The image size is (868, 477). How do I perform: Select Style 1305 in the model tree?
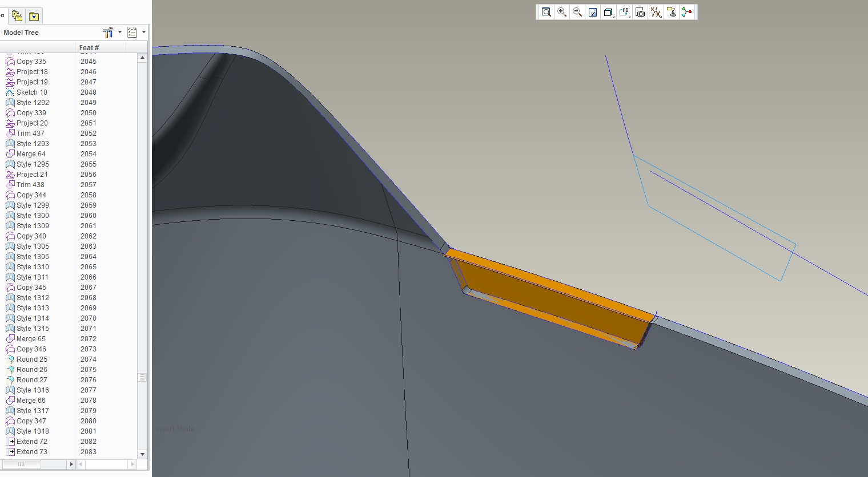click(33, 246)
